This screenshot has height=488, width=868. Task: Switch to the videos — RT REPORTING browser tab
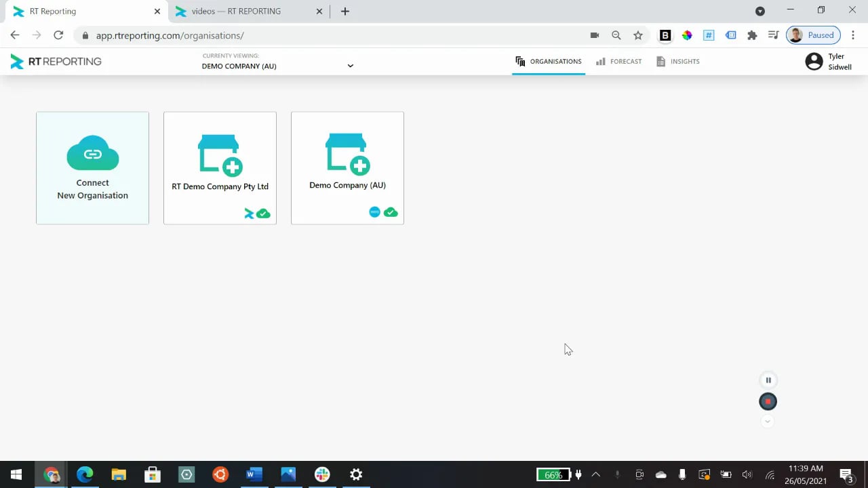[247, 12]
